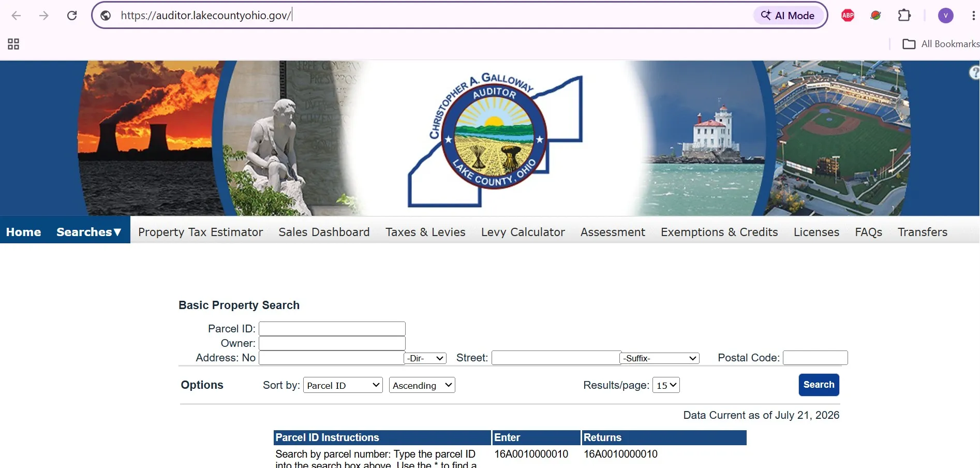This screenshot has height=468, width=980.
Task: Open the Property Tax Estimator page
Action: click(201, 232)
